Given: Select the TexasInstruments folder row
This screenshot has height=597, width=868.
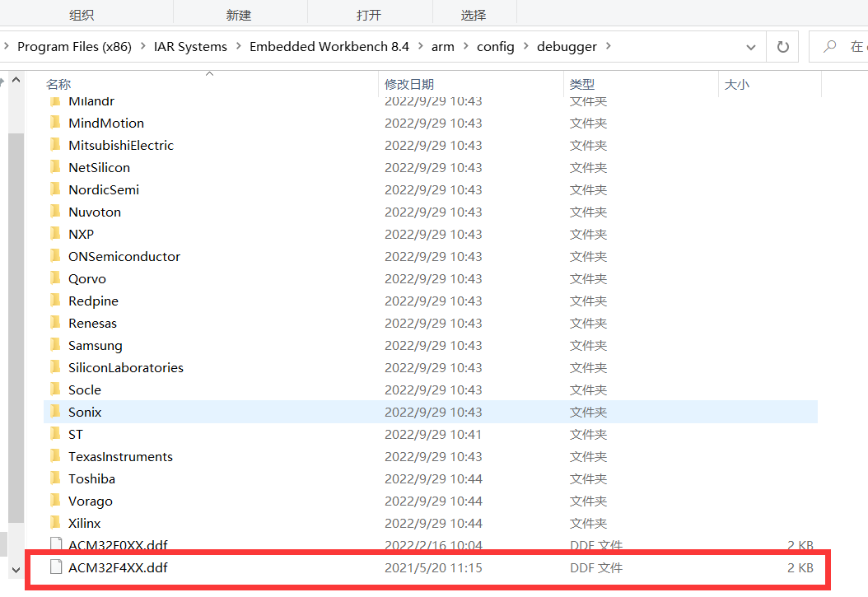Looking at the screenshot, I should click(120, 456).
